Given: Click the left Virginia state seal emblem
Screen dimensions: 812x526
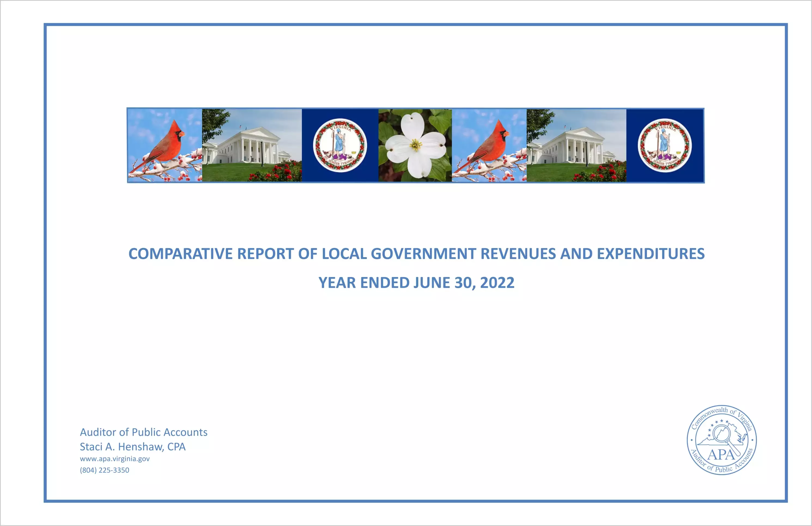Looking at the screenshot, I should 340,145.
